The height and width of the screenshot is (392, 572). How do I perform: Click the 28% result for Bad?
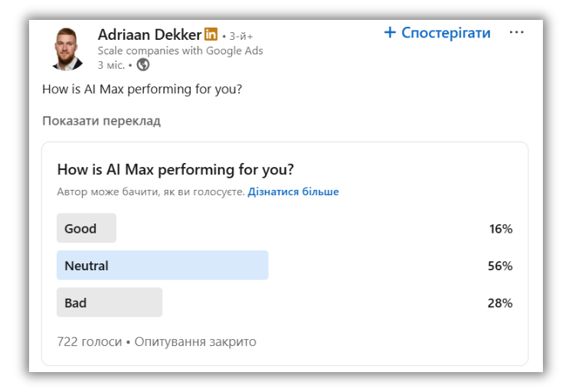(500, 302)
